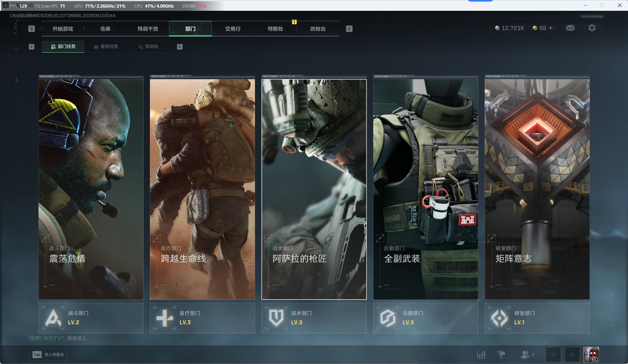The height and width of the screenshot is (364, 628).
Task: Click the A key previous sub-tab icon
Action: 31,47
